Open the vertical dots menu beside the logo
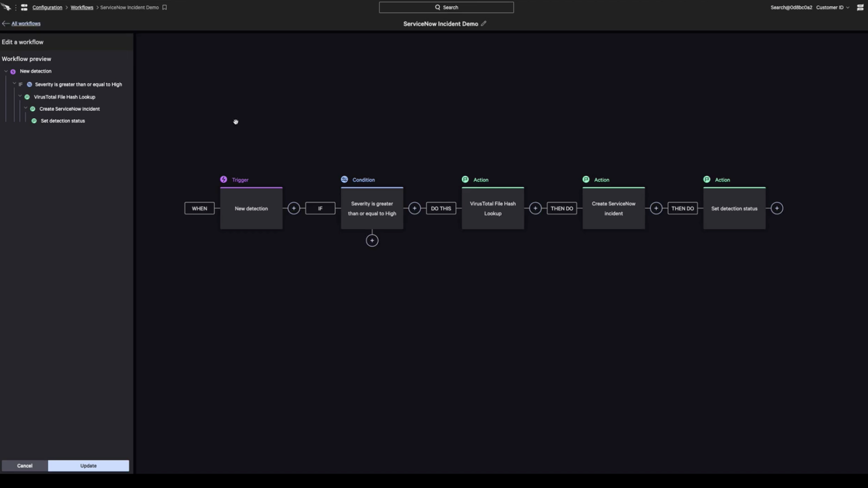868x488 pixels. pos(16,8)
